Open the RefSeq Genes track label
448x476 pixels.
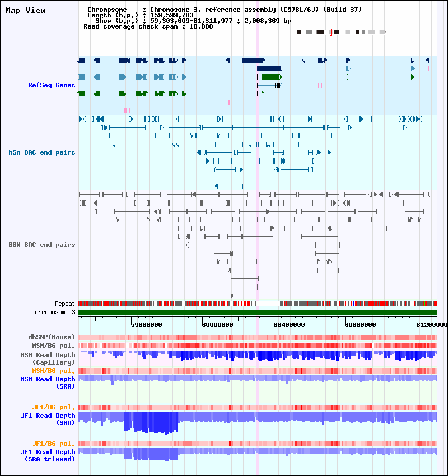coord(52,85)
